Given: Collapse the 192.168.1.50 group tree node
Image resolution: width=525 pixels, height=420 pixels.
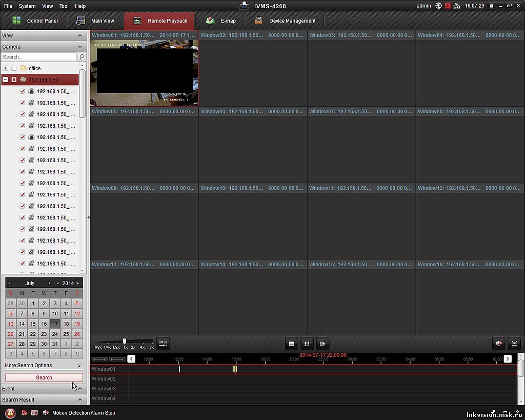Looking at the screenshot, I should click(5, 79).
